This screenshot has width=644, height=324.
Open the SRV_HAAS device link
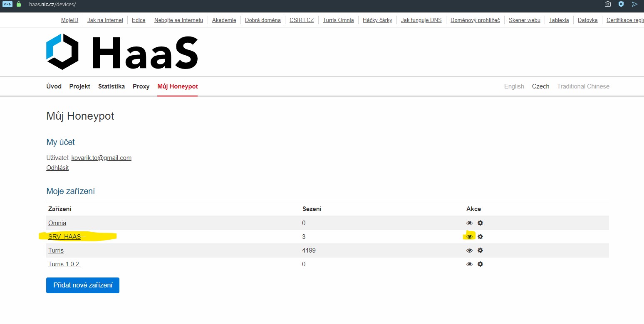(x=64, y=237)
